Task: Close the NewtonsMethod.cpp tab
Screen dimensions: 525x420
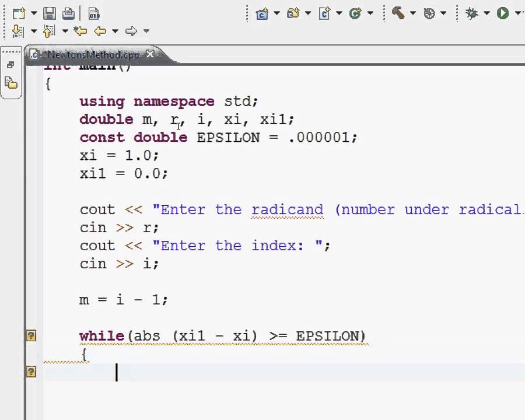Action: tap(150, 54)
